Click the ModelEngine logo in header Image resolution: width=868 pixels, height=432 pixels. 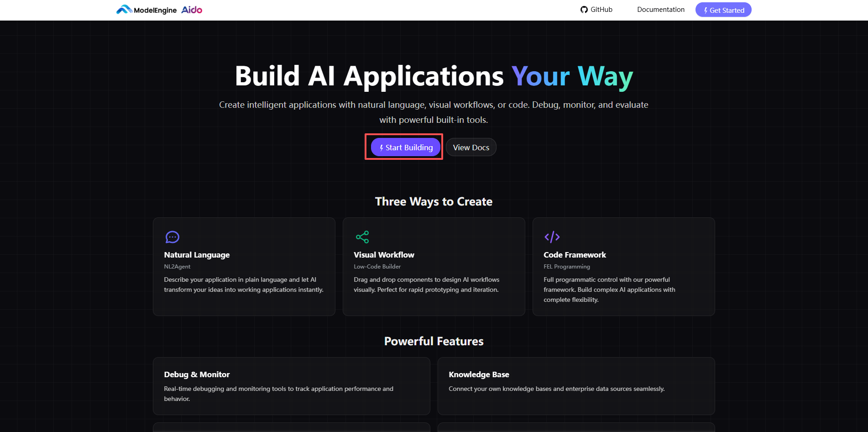[x=146, y=10]
